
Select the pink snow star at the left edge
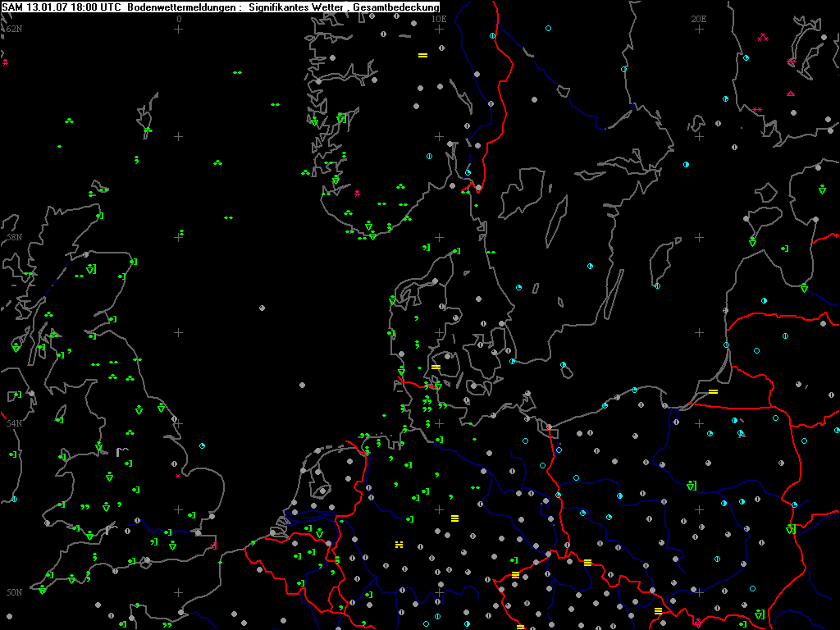(x=5, y=62)
